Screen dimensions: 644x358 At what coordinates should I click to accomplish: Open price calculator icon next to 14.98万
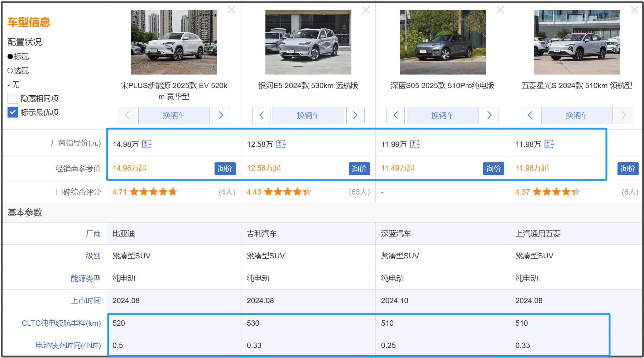click(x=147, y=144)
